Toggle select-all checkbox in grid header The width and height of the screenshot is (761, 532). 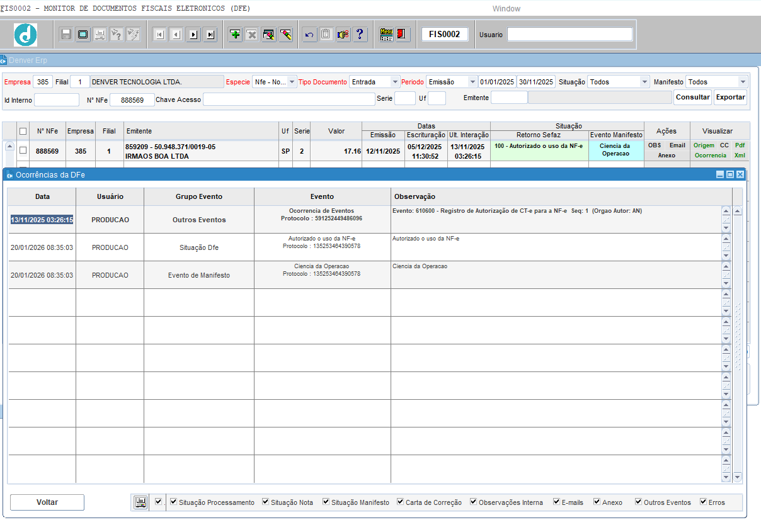(23, 131)
